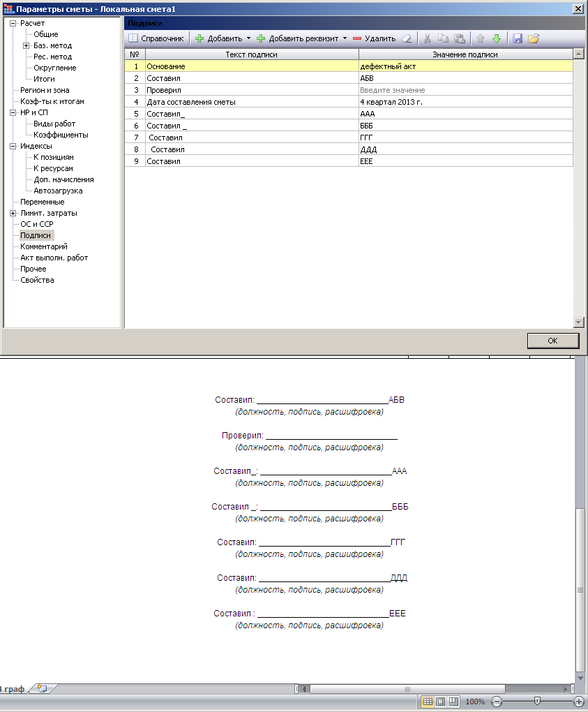Click Удалить to delete signature
This screenshot has width=588, height=712.
click(375, 38)
